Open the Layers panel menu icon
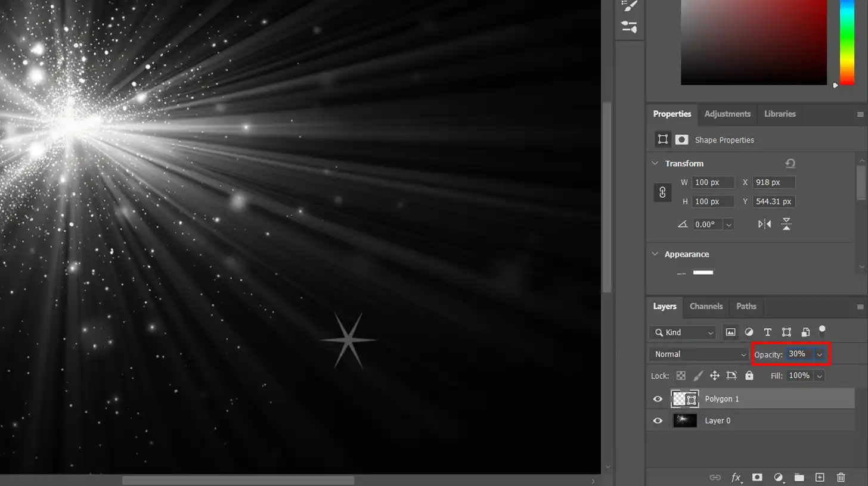868x486 pixels. (x=860, y=307)
